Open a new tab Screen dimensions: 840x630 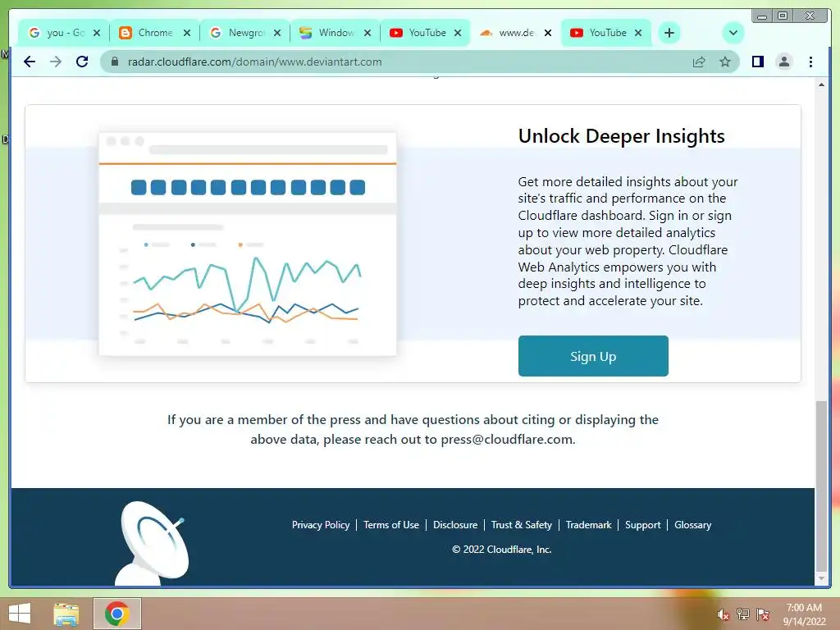[x=669, y=33]
